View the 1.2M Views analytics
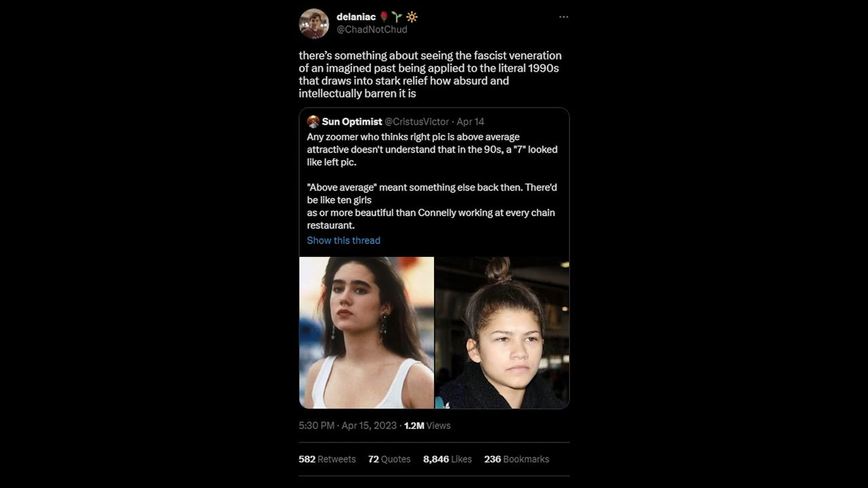 pos(427,426)
